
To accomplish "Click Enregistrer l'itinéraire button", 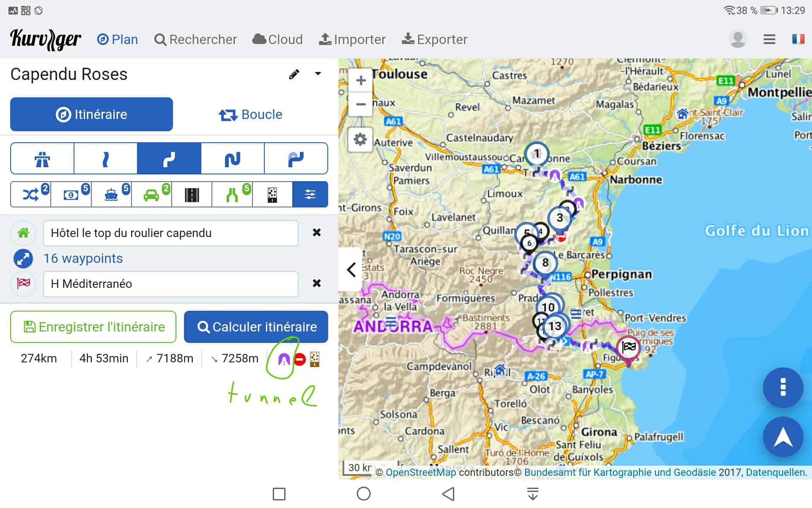I will click(93, 327).
